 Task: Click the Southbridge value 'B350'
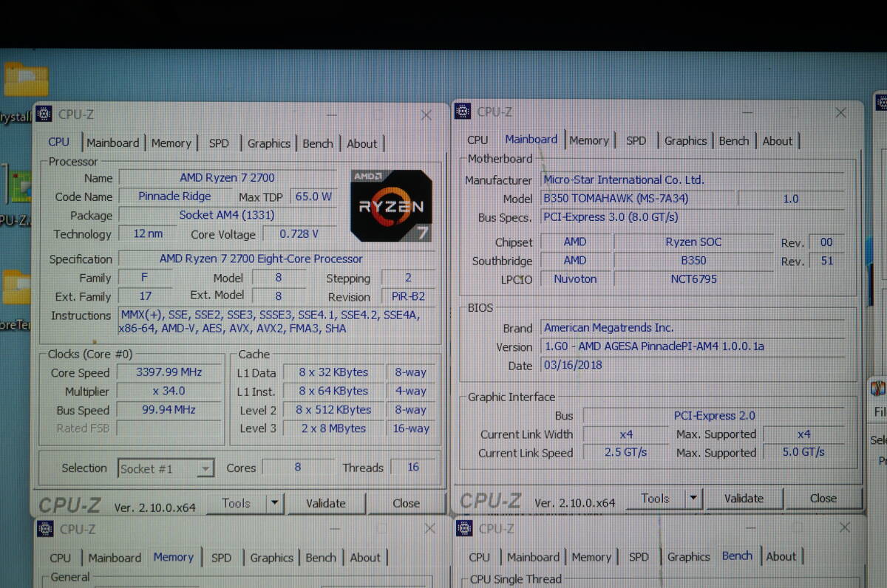[693, 261]
